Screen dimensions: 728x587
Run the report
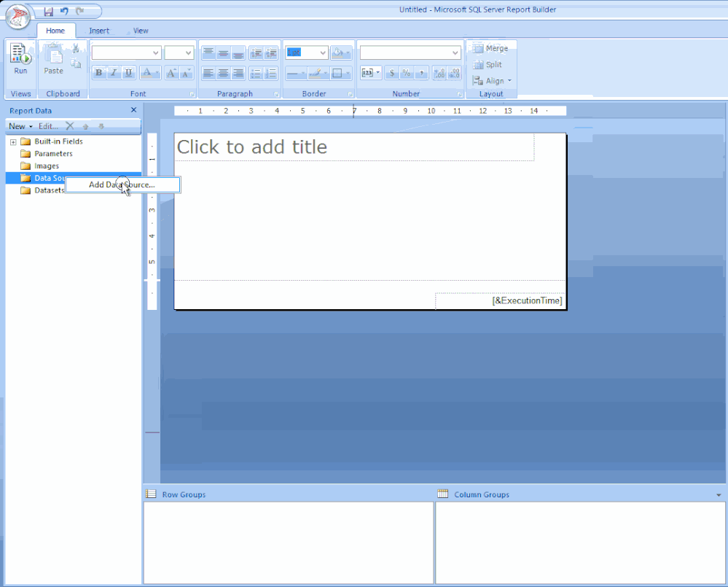coord(20,59)
